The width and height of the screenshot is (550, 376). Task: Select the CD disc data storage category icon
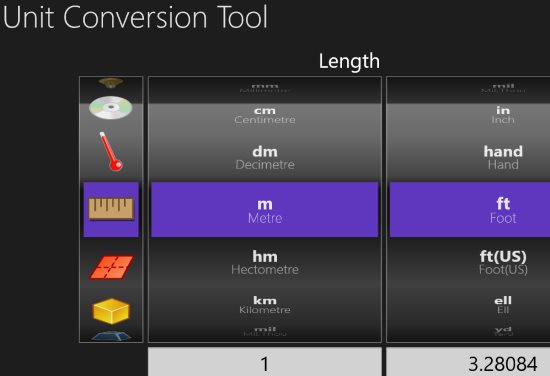pyautogui.click(x=111, y=108)
